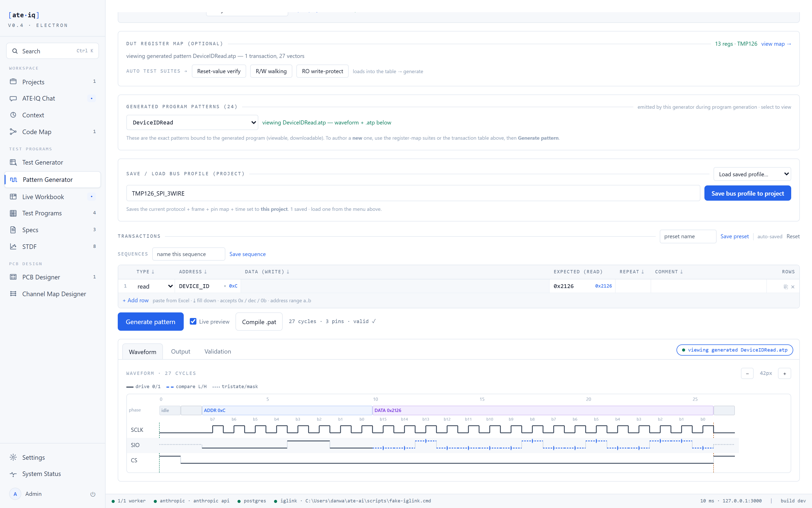The height and width of the screenshot is (508, 812).
Task: Click the viewing generated DeviceIDRead.atp badge
Action: pyautogui.click(x=735, y=350)
